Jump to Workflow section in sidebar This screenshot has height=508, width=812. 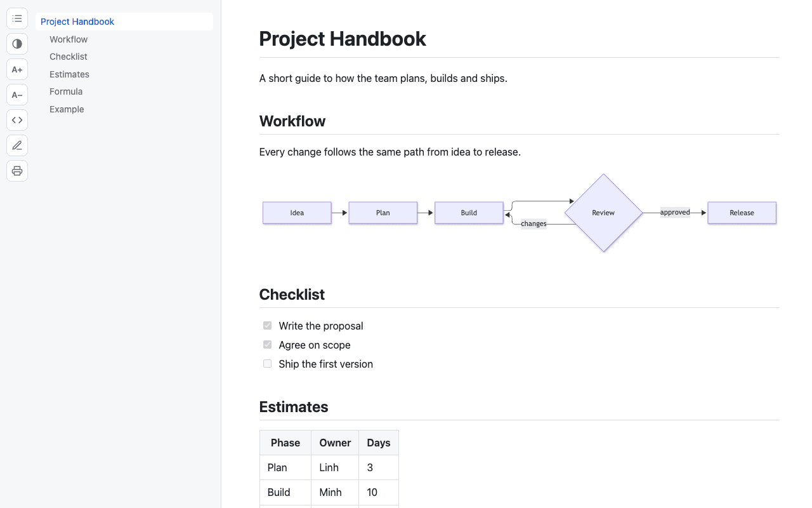(69, 39)
